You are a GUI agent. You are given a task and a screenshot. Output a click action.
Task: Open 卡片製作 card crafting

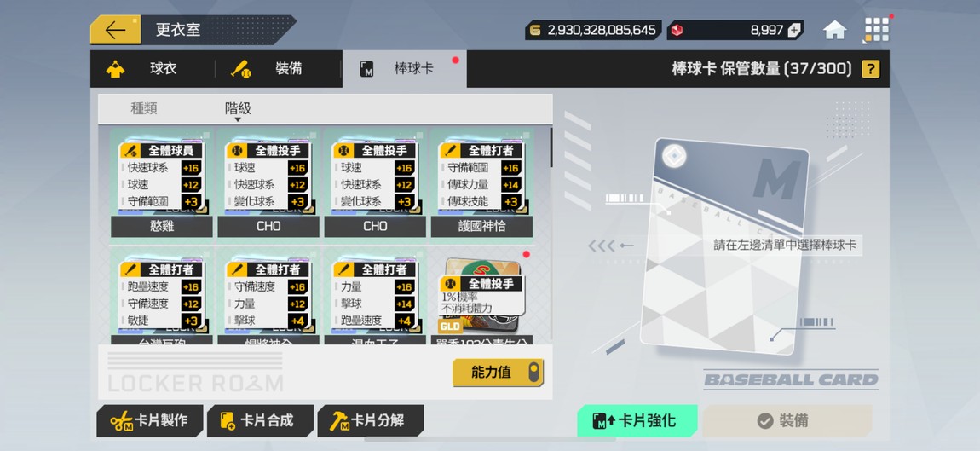(x=150, y=421)
